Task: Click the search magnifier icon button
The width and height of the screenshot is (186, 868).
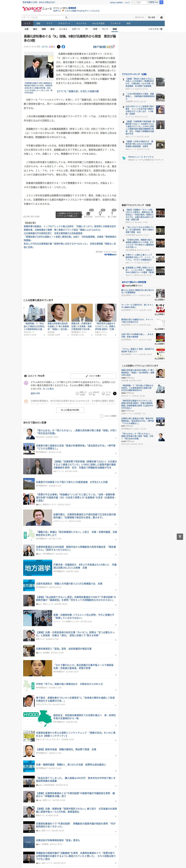Action: [66, 17]
